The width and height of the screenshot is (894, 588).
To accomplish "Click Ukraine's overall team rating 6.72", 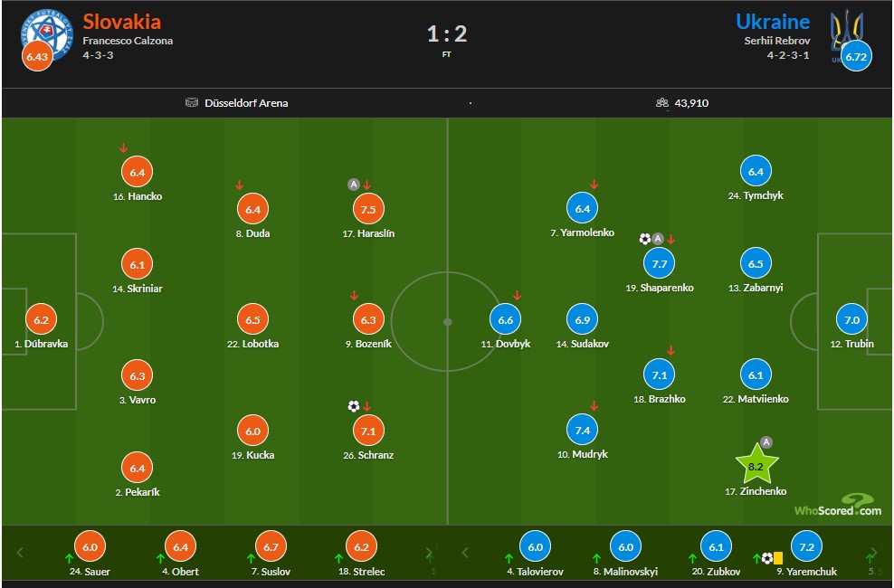I will click(x=856, y=56).
